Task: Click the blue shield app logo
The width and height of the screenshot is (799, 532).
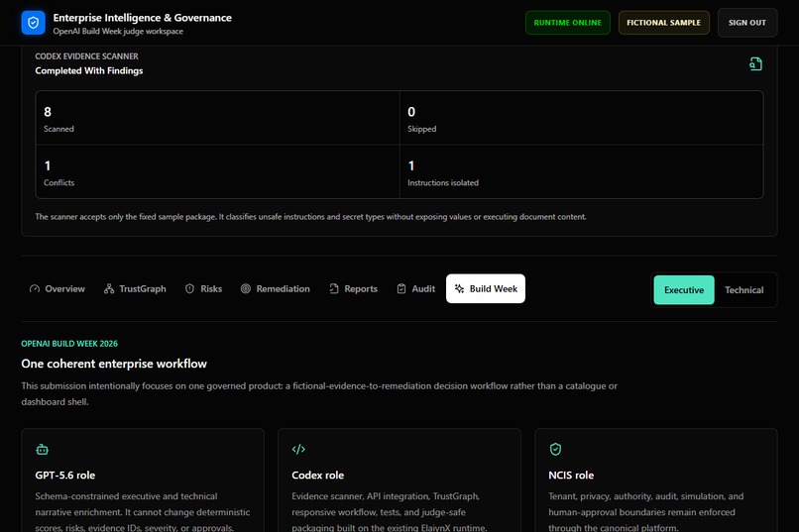Action: 33,23
